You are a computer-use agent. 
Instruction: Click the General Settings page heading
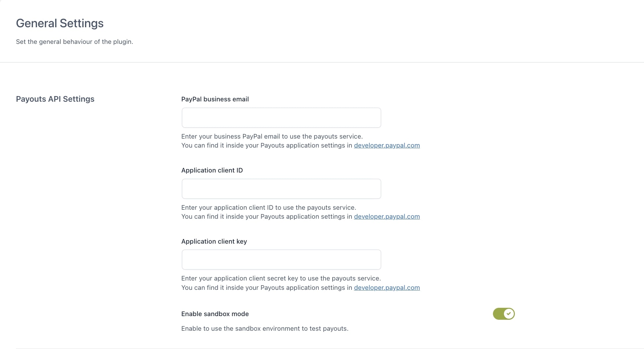click(60, 23)
